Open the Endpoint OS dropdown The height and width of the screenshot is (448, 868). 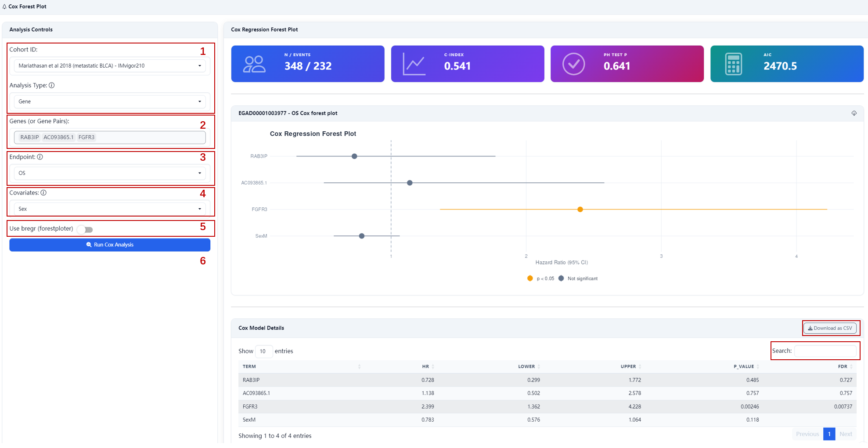coord(110,173)
